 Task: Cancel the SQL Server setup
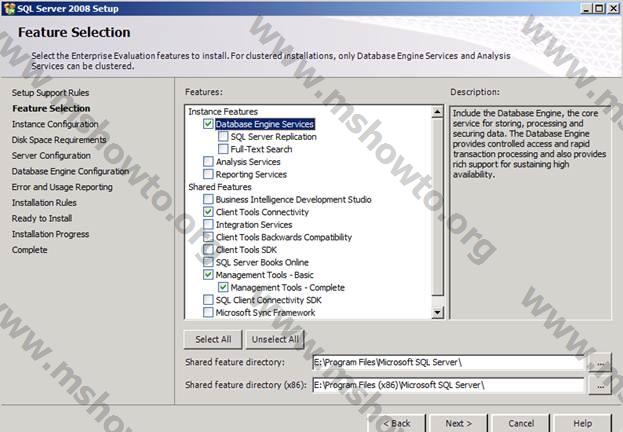pos(521,423)
